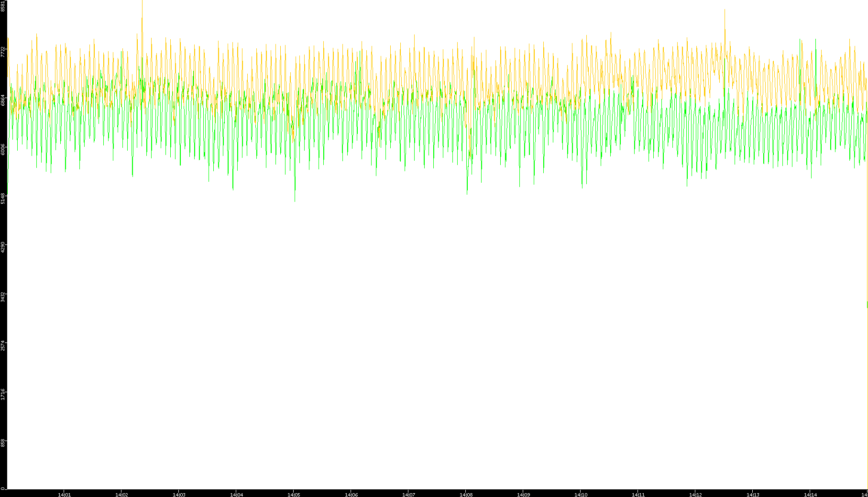Pick the 14:04 time axis label

[x=236, y=495]
